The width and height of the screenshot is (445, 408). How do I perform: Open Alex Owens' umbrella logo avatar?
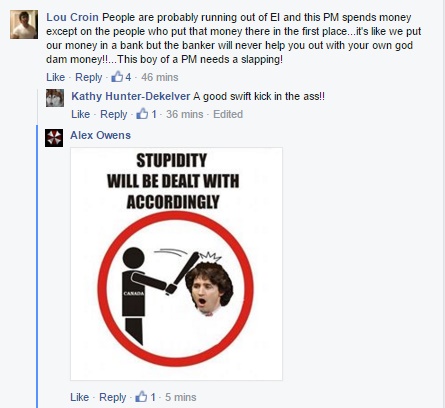click(54, 138)
